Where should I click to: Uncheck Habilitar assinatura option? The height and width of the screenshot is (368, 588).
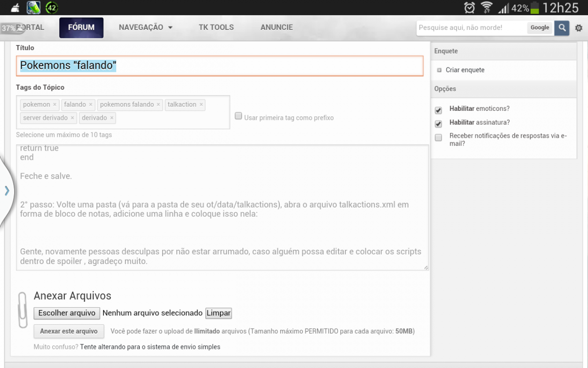pos(439,124)
